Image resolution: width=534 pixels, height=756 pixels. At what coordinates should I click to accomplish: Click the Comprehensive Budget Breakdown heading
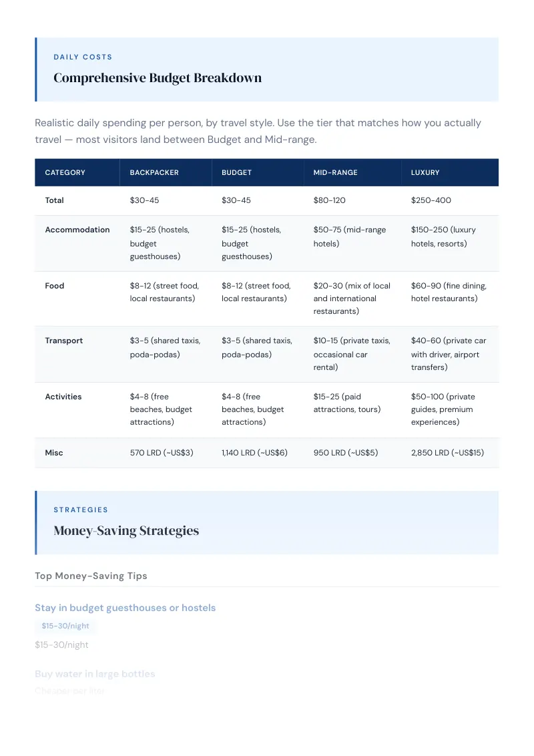pos(158,77)
